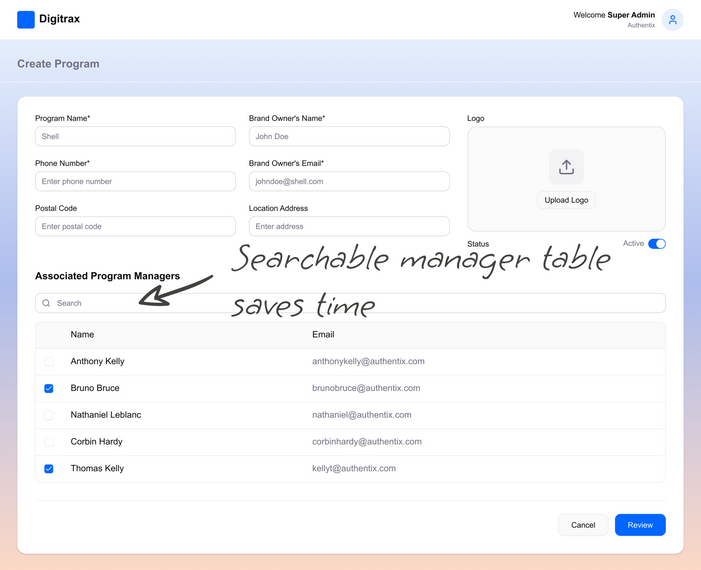Click the Digitrax brand name text
Viewport: 701px width, 570px height.
[x=59, y=19]
